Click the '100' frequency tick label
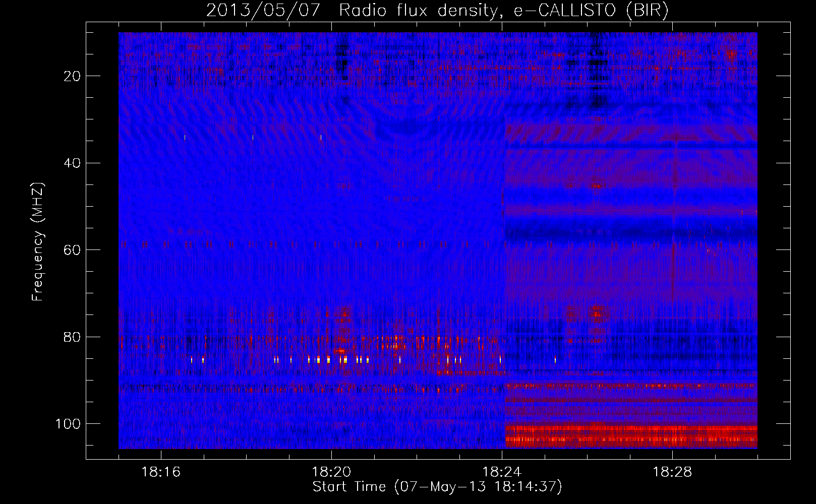Image resolution: width=816 pixels, height=504 pixels. click(x=68, y=424)
